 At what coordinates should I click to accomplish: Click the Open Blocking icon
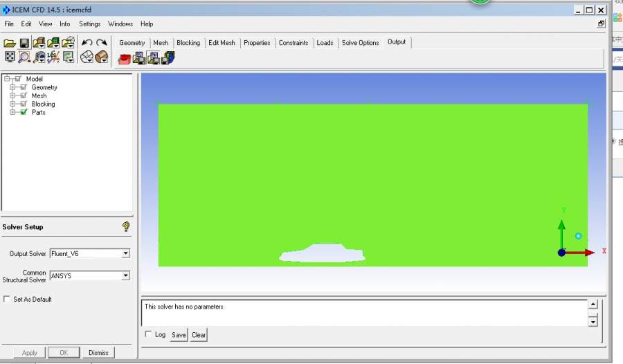(x=68, y=42)
